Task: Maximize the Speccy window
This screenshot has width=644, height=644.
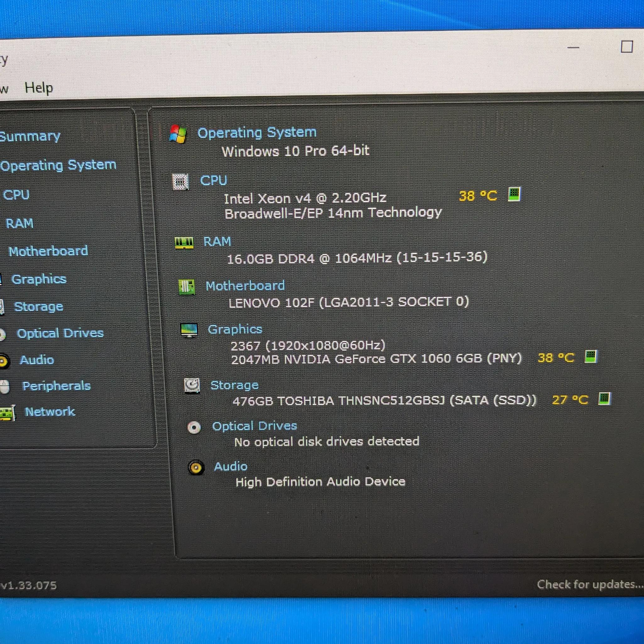Action: point(627,47)
